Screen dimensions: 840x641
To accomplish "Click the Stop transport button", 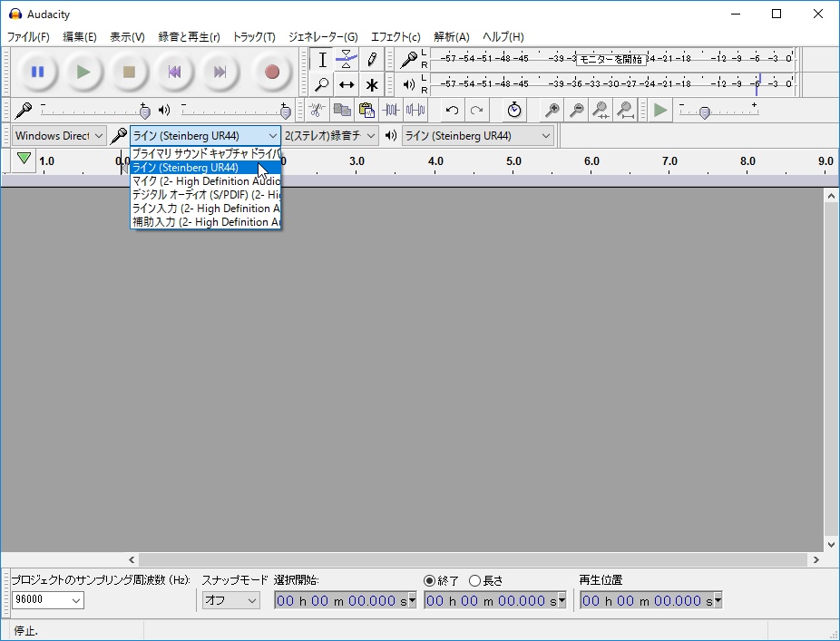I will click(x=129, y=72).
